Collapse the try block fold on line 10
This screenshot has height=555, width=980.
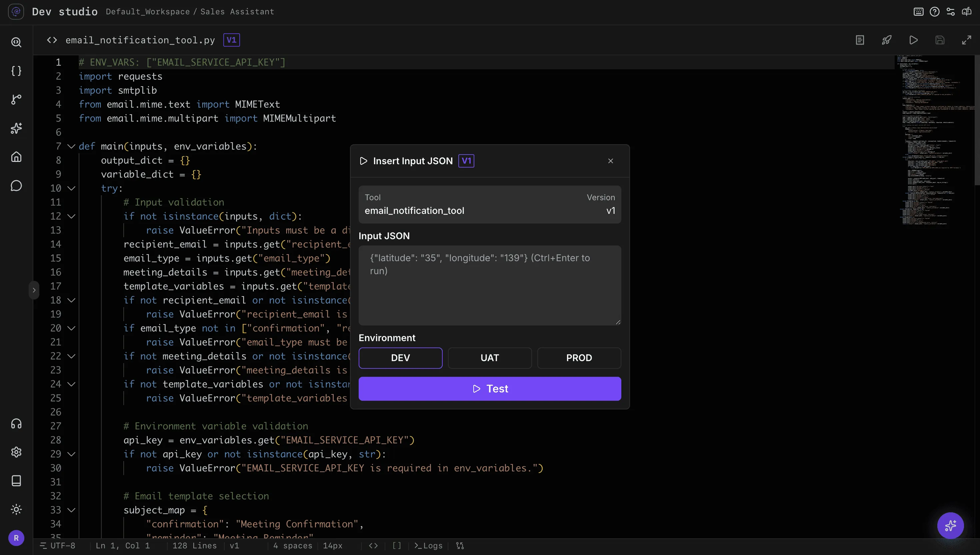[x=71, y=188]
